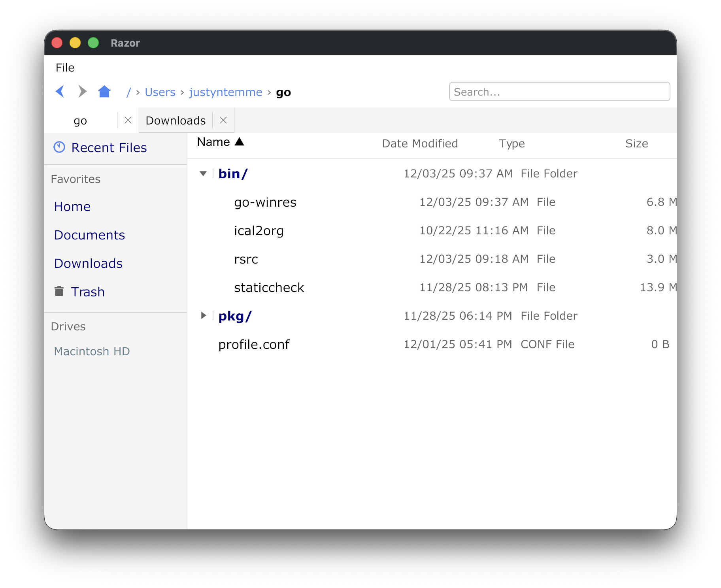Select the rsrc file

pyautogui.click(x=432, y=259)
